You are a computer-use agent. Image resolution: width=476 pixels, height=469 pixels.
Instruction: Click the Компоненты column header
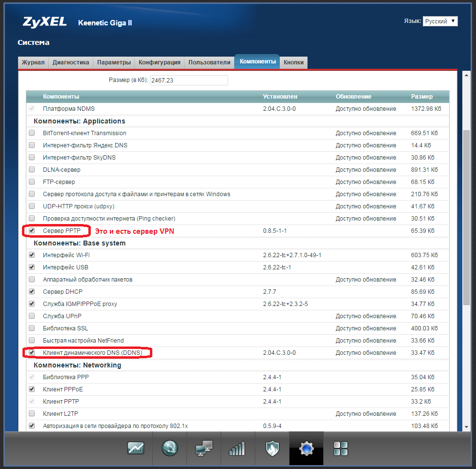tap(61, 97)
